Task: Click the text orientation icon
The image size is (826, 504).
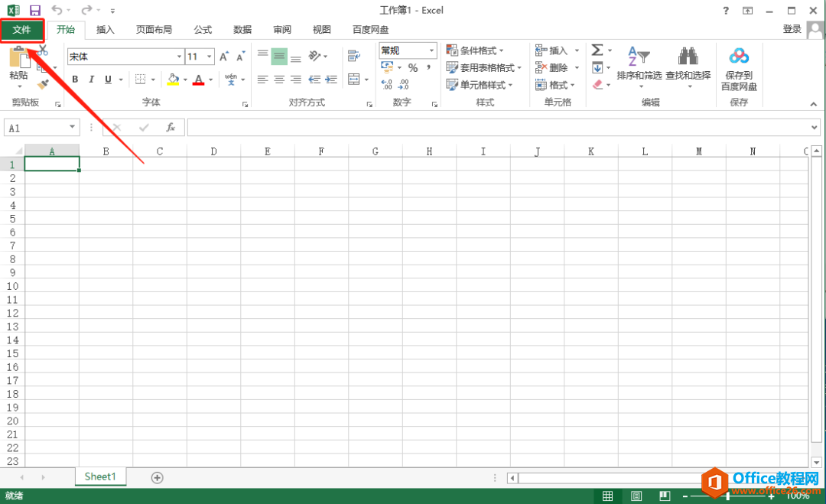Action: pyautogui.click(x=314, y=56)
